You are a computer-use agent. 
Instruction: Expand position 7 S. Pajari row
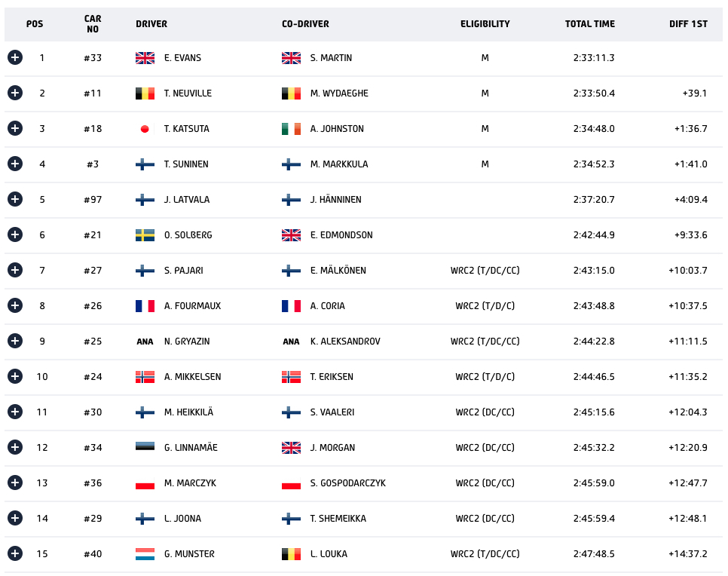pos(15,270)
